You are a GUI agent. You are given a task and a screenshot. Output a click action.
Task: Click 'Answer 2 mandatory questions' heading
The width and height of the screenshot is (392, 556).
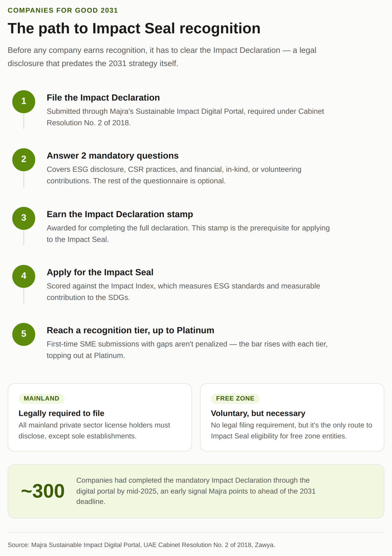(112, 156)
